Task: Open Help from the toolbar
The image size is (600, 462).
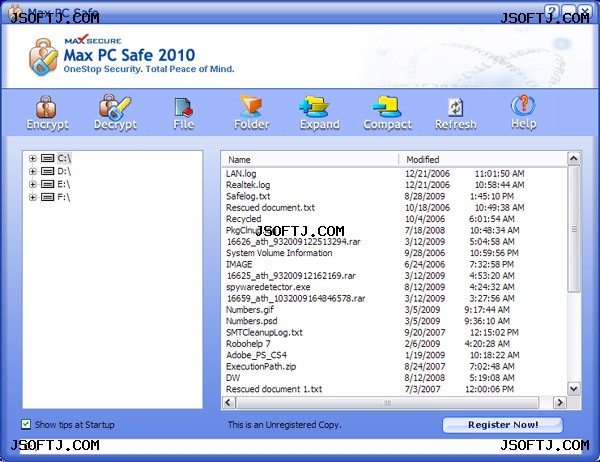Action: click(523, 105)
